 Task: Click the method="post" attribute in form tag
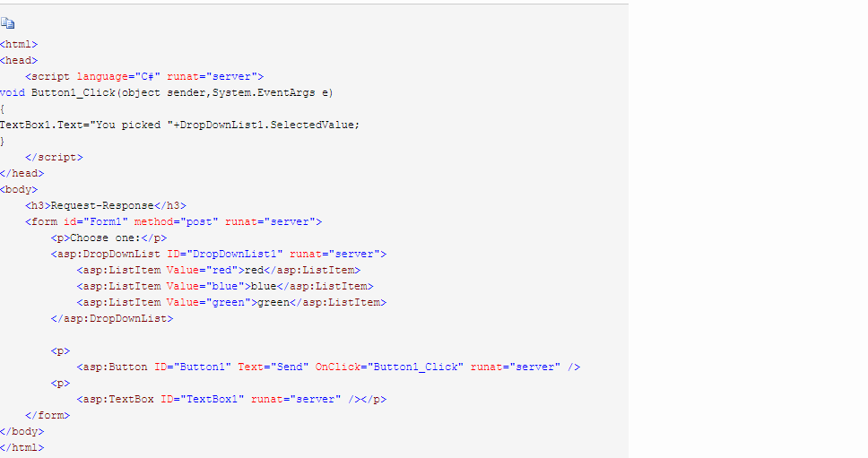pyautogui.click(x=176, y=221)
